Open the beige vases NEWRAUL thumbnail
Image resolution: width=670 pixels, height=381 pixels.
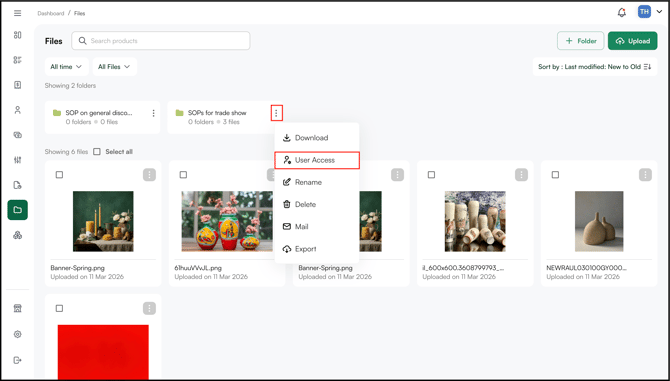[x=599, y=221]
